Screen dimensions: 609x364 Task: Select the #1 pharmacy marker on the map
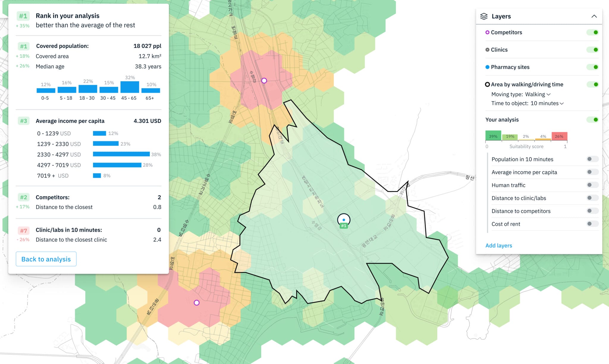344,219
